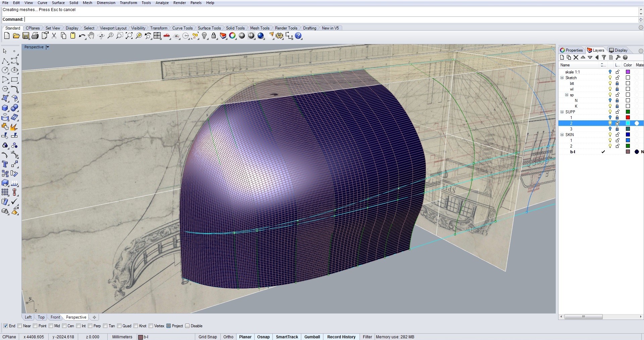Viewport: 644px width, 340px height.
Task: Open the file with the Open folder icon
Action: click(16, 36)
